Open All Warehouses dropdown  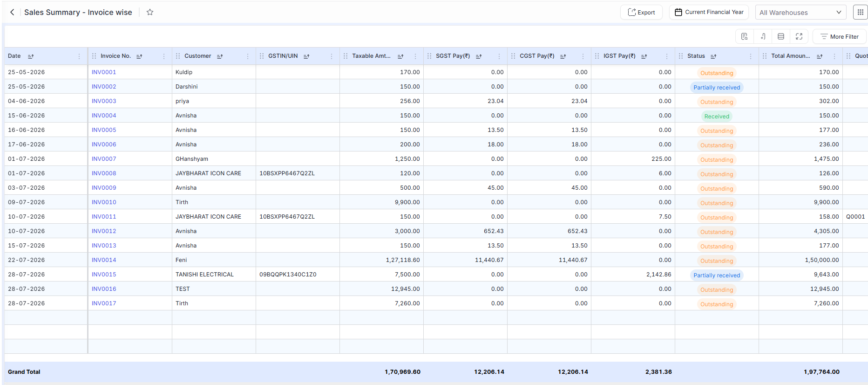click(800, 13)
